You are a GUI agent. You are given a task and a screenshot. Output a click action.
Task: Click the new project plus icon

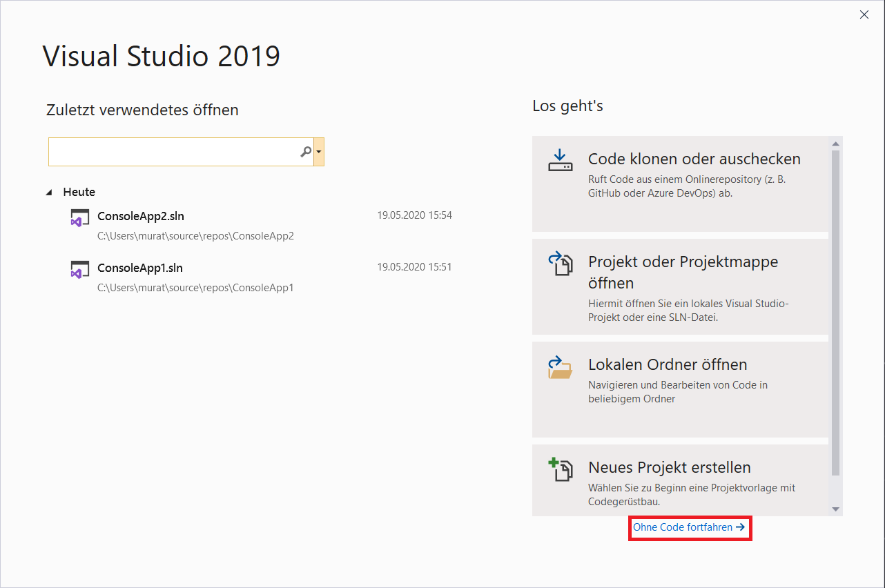click(x=560, y=469)
